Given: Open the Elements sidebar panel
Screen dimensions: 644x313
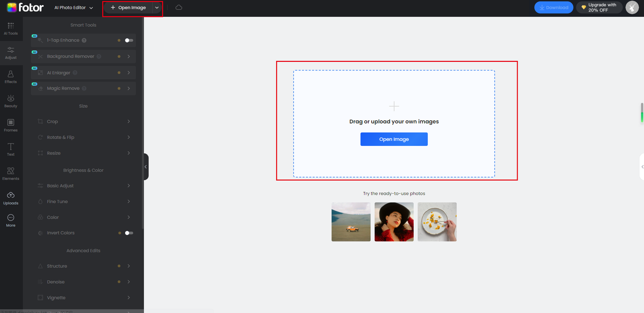Looking at the screenshot, I should [11, 174].
